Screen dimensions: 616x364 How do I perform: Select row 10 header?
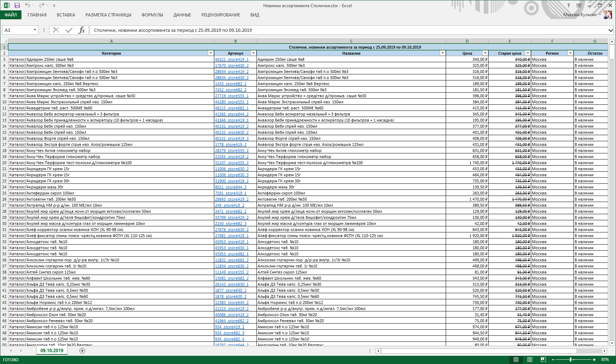[4, 102]
